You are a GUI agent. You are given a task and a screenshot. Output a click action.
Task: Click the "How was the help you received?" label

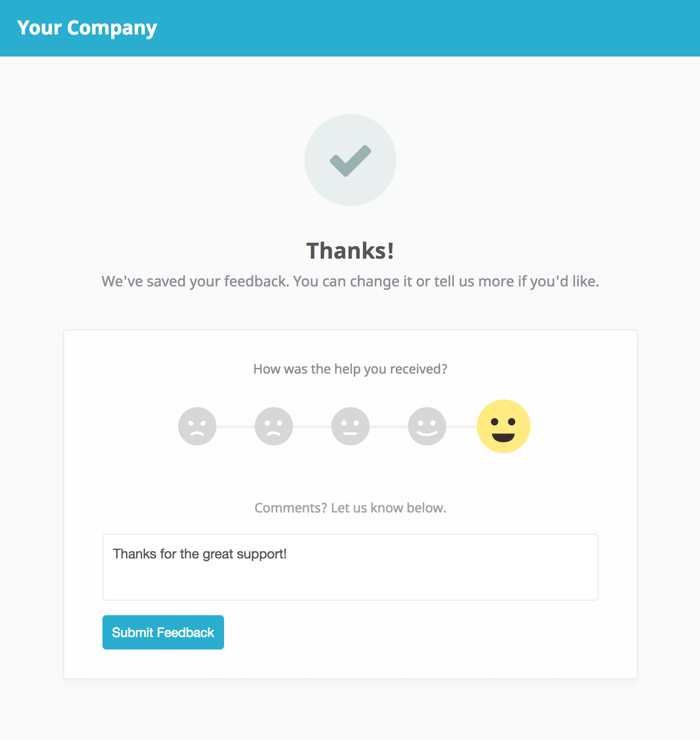[x=350, y=369]
